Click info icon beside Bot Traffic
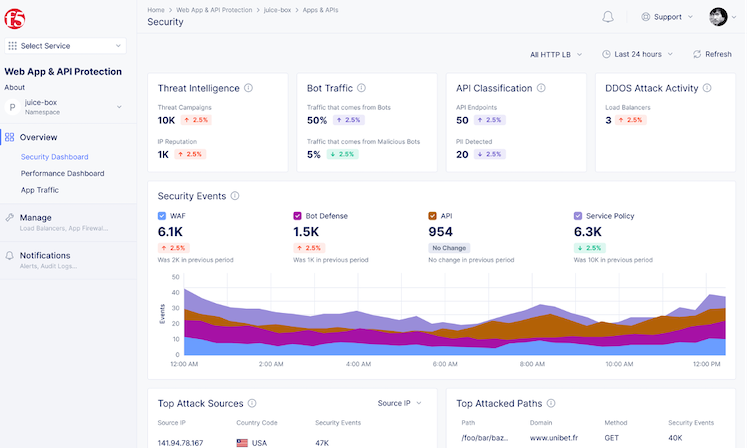This screenshot has height=448, width=747. [x=362, y=88]
